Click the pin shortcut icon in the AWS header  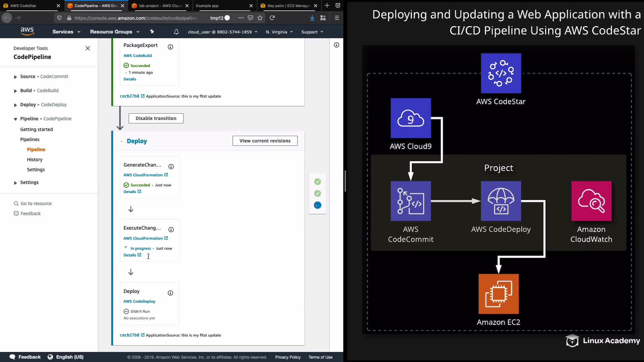tap(152, 32)
